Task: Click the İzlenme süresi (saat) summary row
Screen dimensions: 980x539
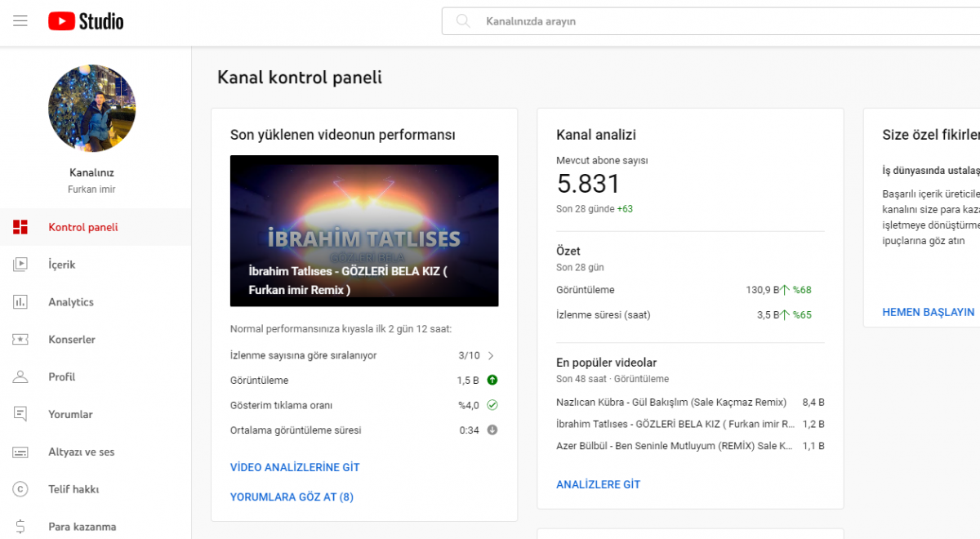Action: point(690,314)
